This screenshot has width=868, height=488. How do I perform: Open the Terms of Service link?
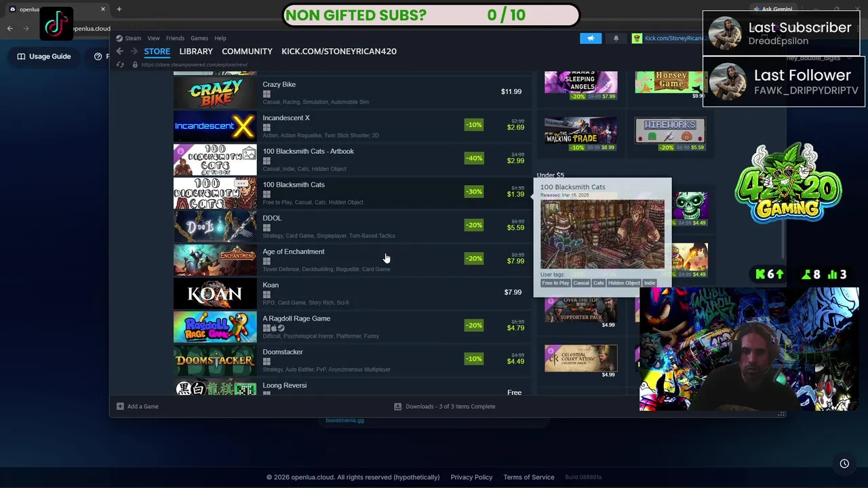click(529, 477)
